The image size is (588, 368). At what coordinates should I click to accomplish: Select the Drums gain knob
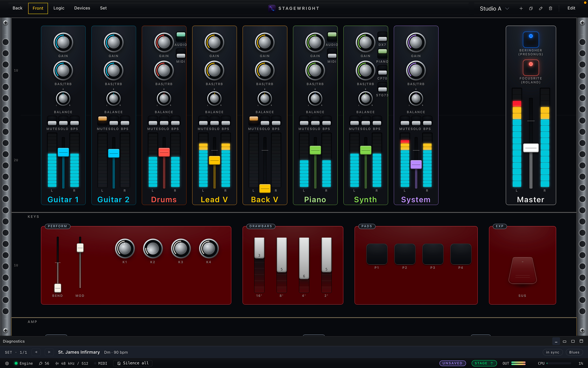[164, 42]
